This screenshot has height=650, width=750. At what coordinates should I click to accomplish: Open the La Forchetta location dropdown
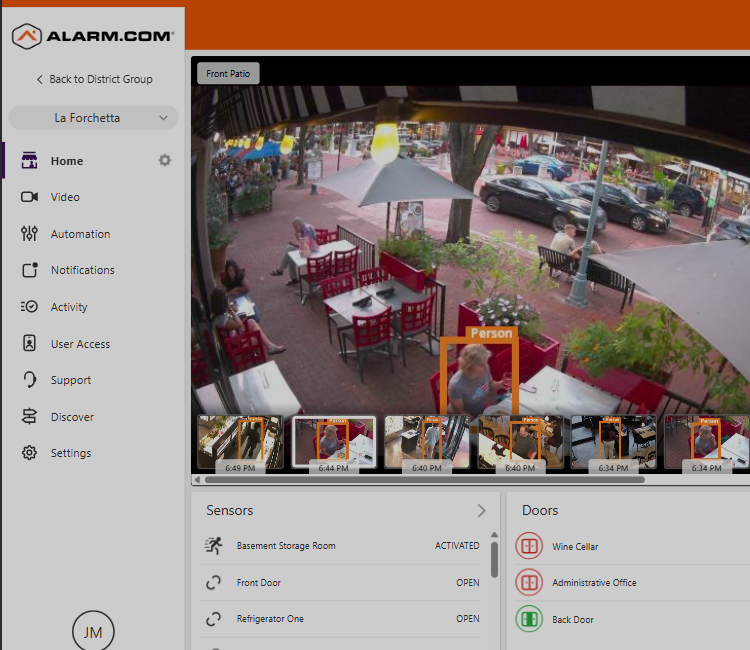point(93,118)
